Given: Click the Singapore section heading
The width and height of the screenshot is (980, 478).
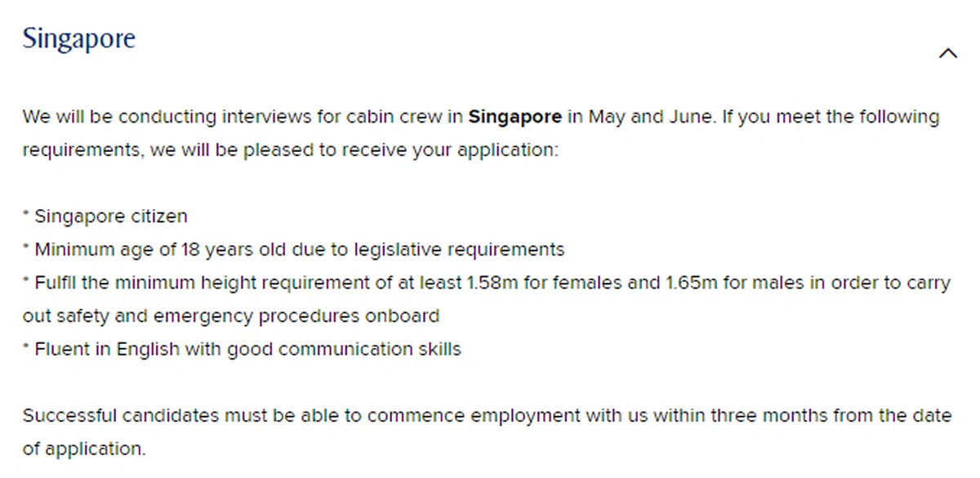Looking at the screenshot, I should tap(78, 38).
